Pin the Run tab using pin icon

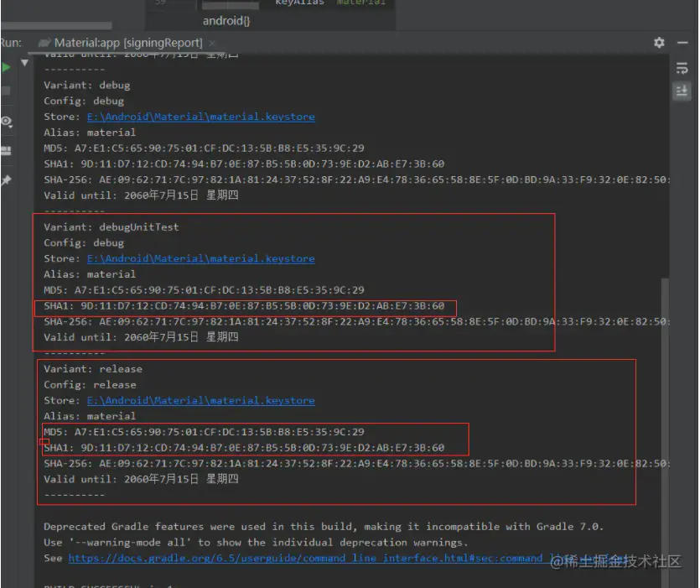pos(6,180)
